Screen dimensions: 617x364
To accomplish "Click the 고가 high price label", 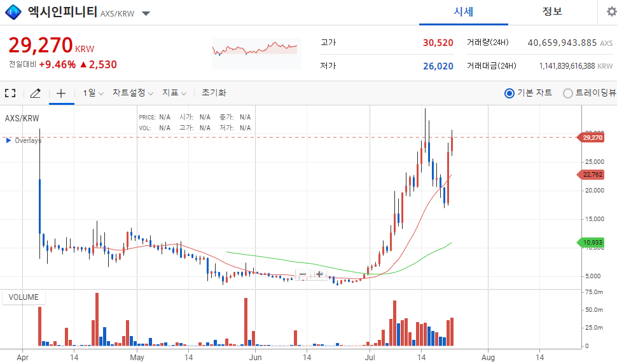I will 328,43.
